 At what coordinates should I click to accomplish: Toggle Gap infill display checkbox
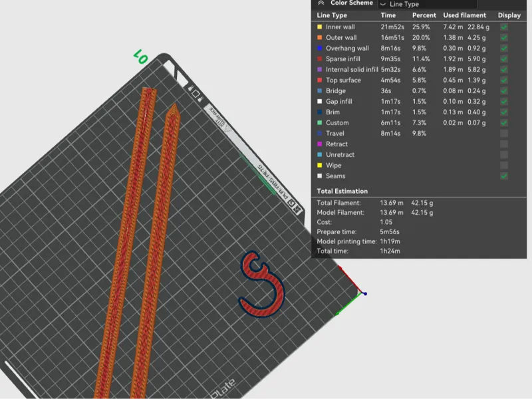[504, 102]
